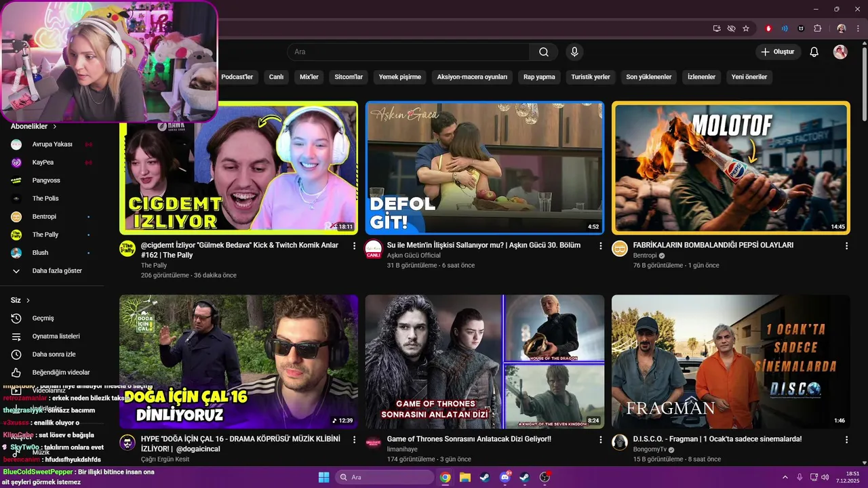The height and width of the screenshot is (488, 868).
Task: Open the Chrome three-dot menu
Action: click(x=856, y=28)
